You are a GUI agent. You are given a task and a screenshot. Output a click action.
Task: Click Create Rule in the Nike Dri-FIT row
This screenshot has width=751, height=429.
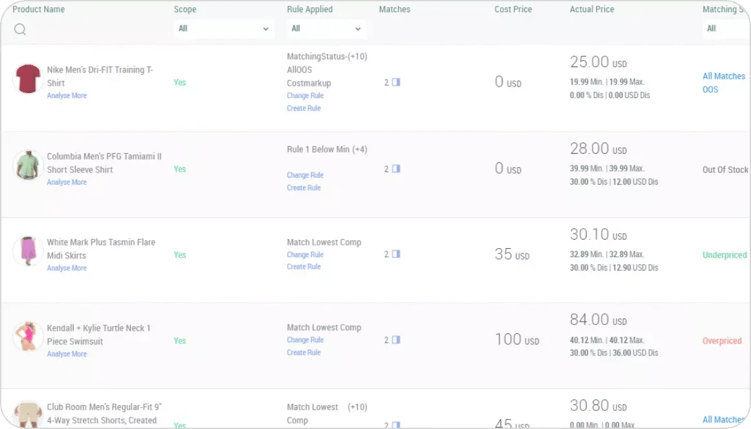coord(304,108)
